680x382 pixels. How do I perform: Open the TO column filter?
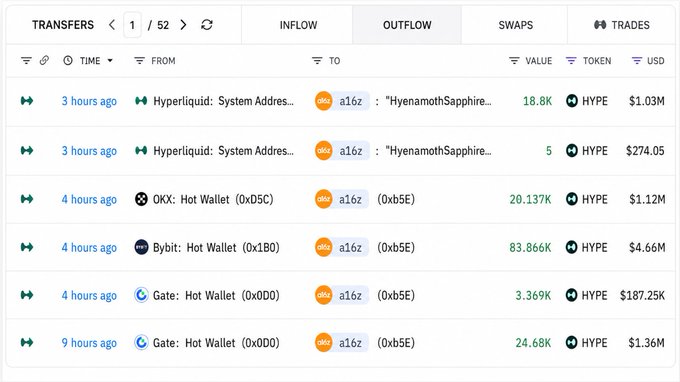click(x=317, y=61)
